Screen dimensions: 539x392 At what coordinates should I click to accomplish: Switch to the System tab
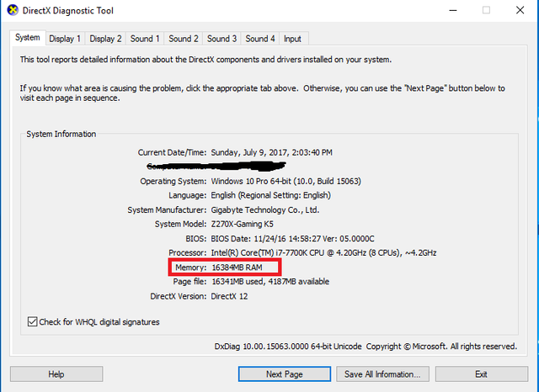pos(27,38)
